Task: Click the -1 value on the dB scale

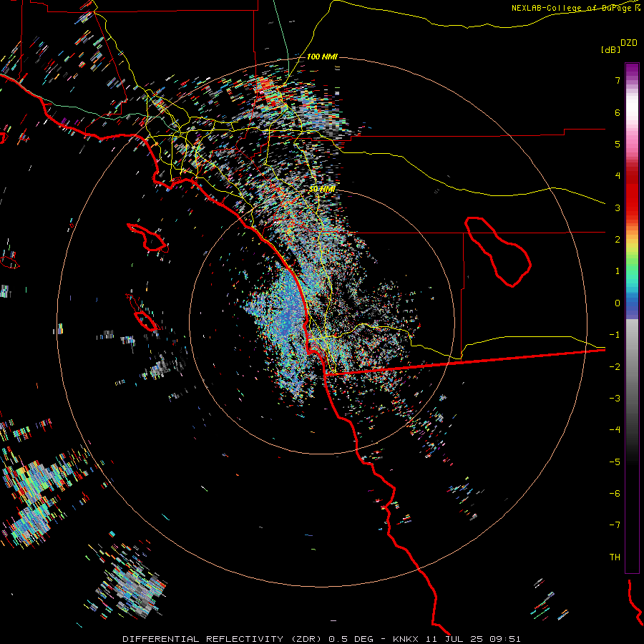Action: pyautogui.click(x=615, y=335)
